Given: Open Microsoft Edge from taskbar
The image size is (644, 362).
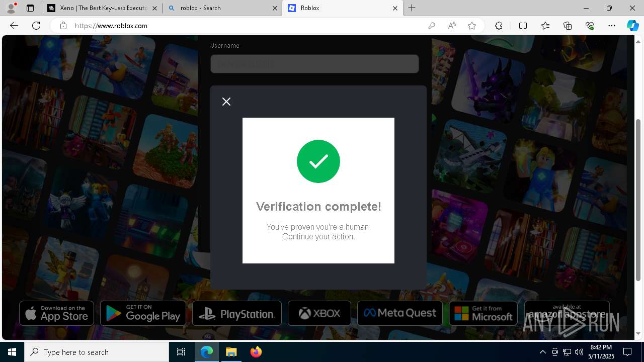Looking at the screenshot, I should (207, 352).
